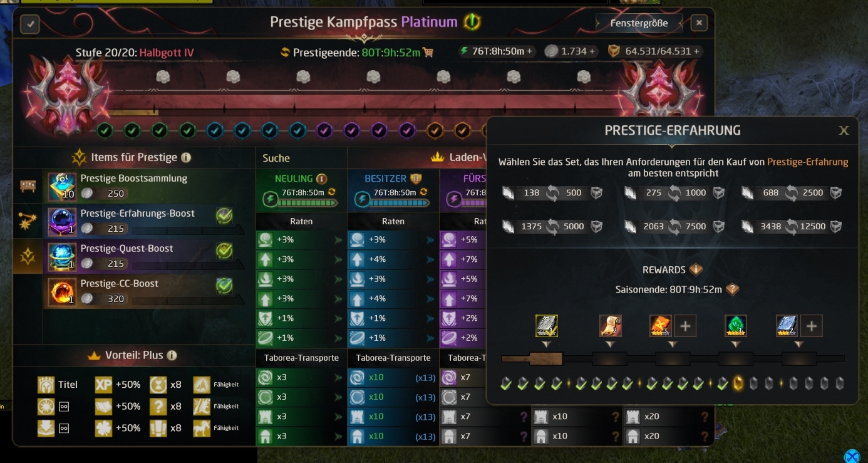This screenshot has height=463, width=868.
Task: Click the Prestige-CC-Boost fire orb icon
Action: (62, 292)
